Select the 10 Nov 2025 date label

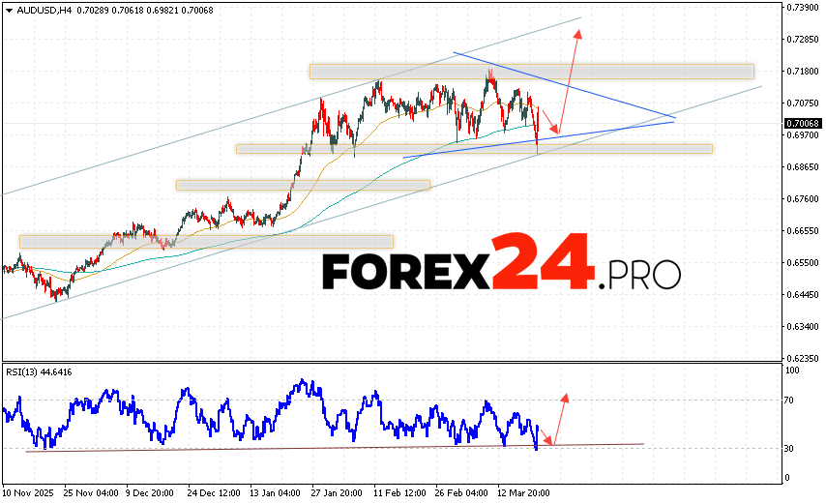point(30,489)
